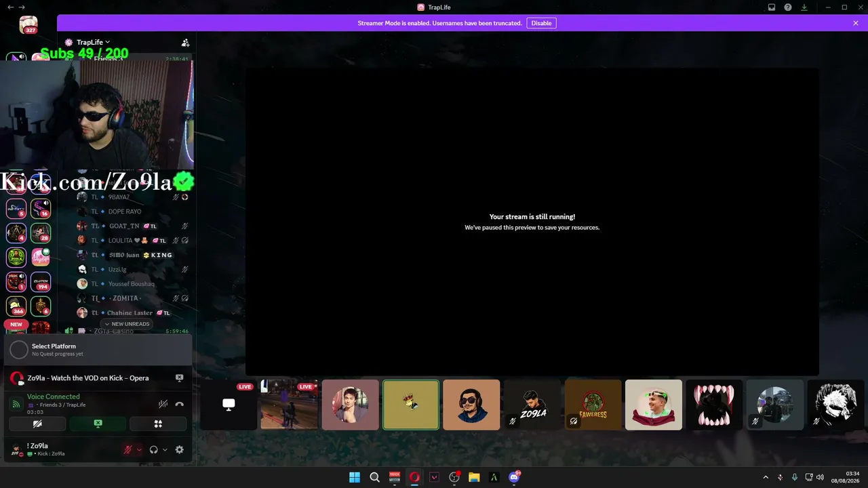868x488 pixels.
Task: Open the server icon with badge 5
Action: 16,208
